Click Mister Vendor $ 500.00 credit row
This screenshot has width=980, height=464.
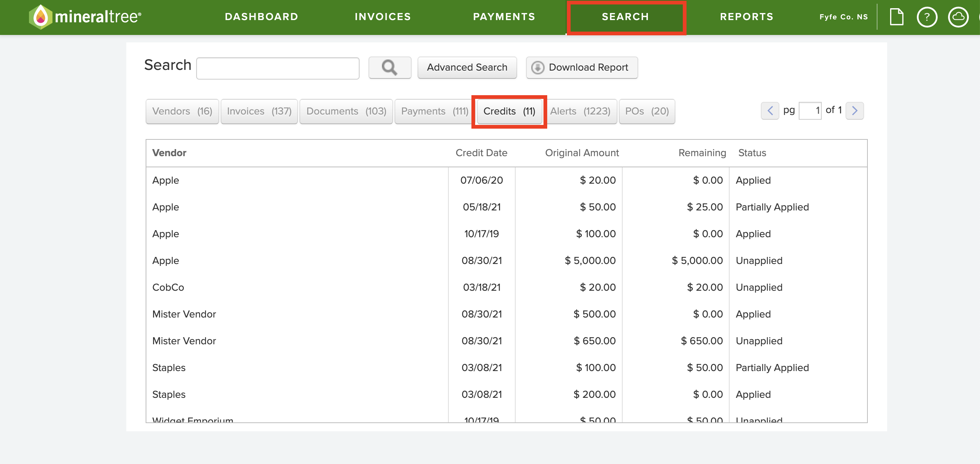(x=506, y=314)
